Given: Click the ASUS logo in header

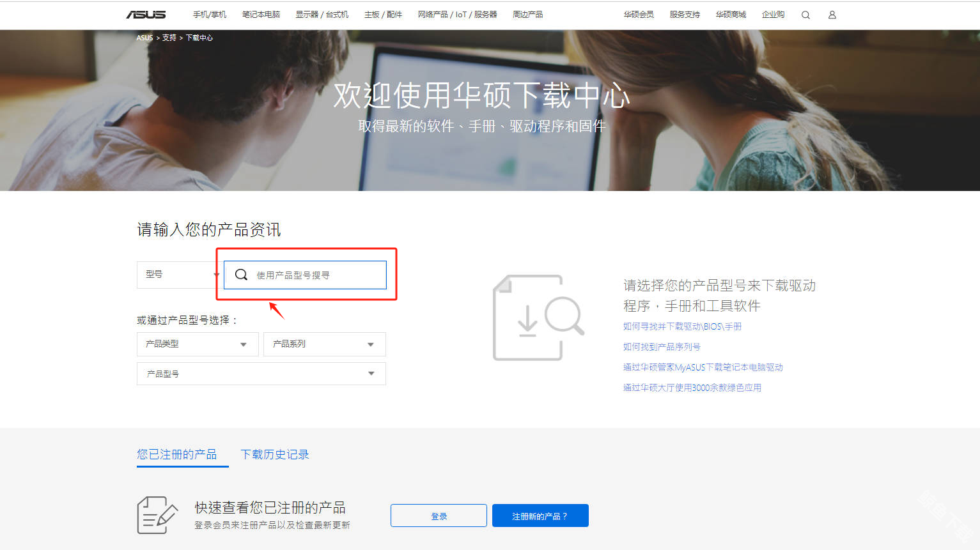Looking at the screenshot, I should [146, 15].
